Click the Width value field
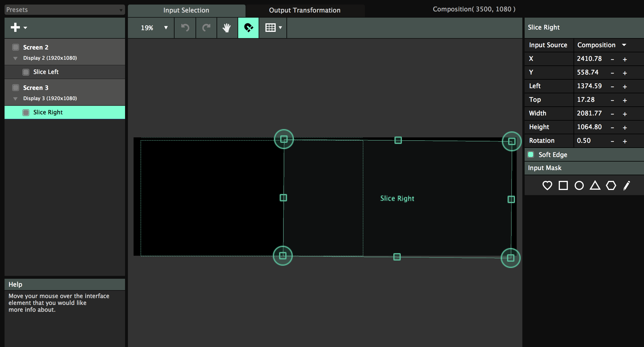This screenshot has height=347, width=644. pyautogui.click(x=589, y=113)
